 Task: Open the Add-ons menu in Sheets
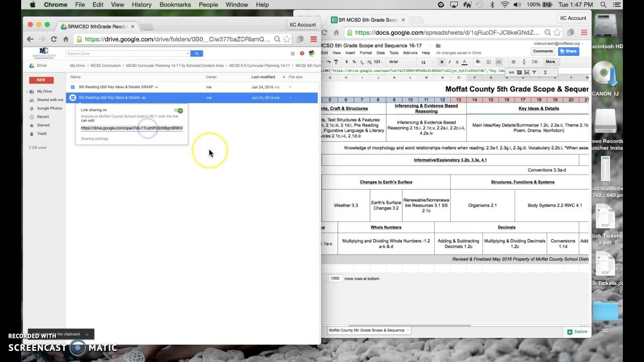[410, 53]
